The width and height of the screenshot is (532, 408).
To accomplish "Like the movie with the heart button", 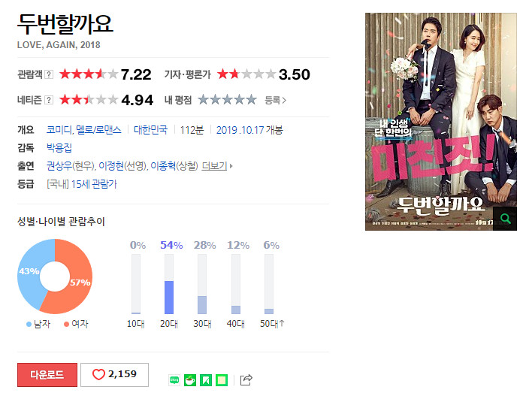I will (x=114, y=375).
